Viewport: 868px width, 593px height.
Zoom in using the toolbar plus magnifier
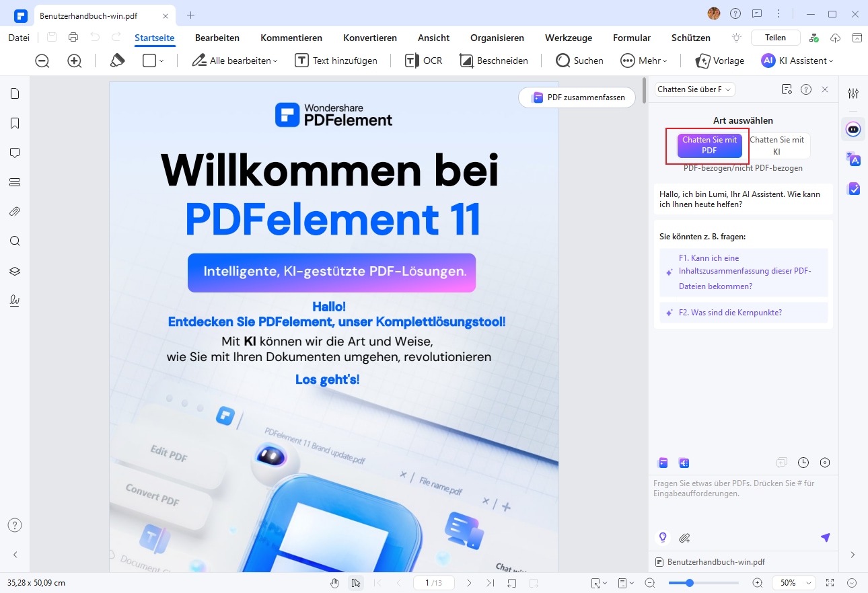pos(75,61)
